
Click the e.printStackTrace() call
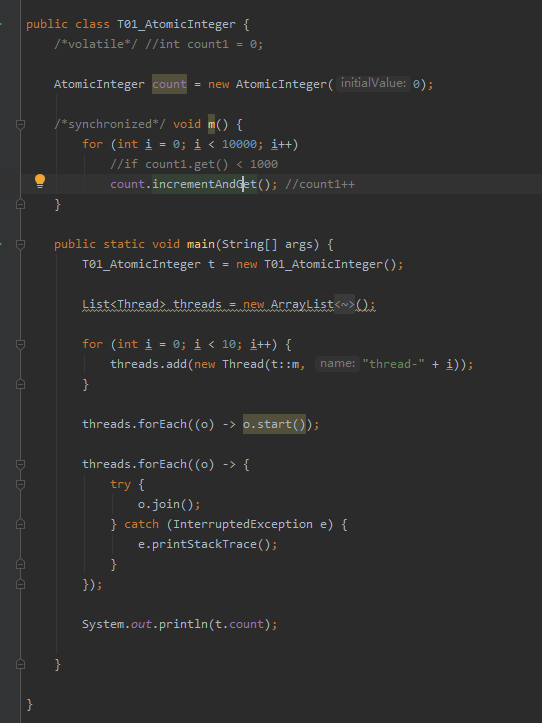(204, 544)
